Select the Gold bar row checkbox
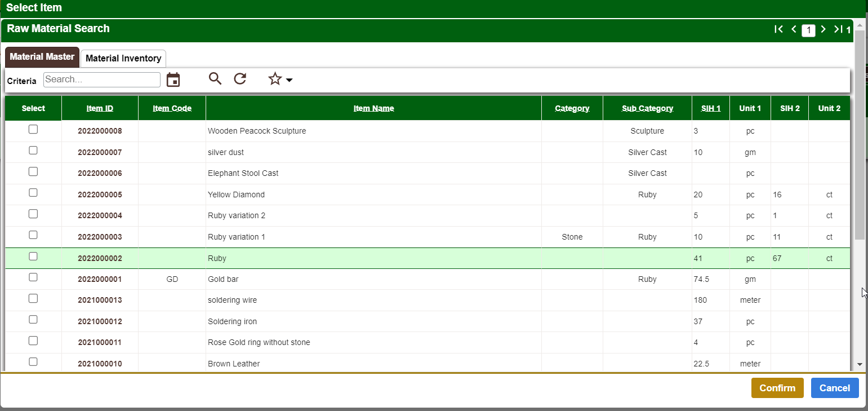Viewport: 868px width, 411px height. [x=33, y=277]
